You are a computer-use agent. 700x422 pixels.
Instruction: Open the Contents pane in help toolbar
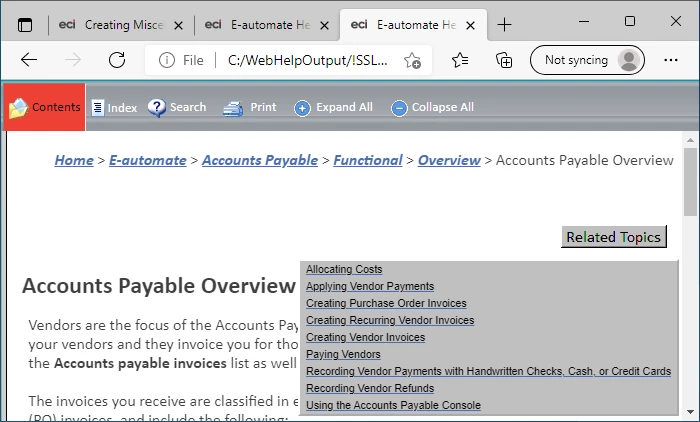click(44, 107)
